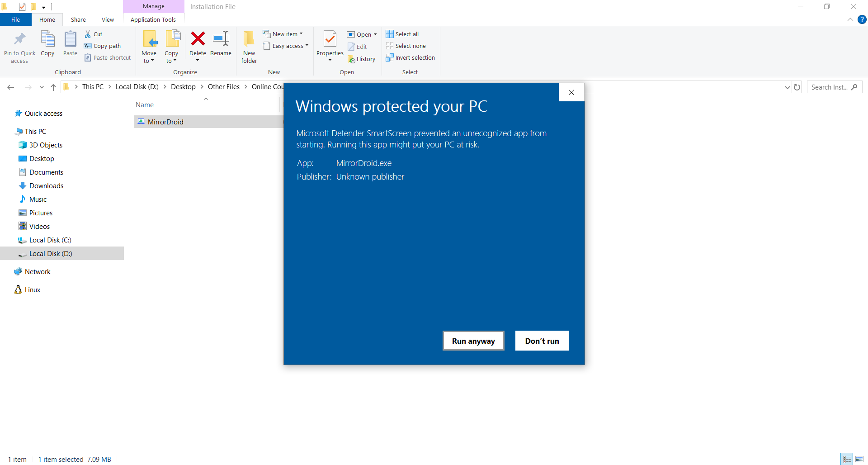Open Quick Access Toolbar customize dropdown
Image resolution: width=868 pixels, height=465 pixels.
point(43,7)
